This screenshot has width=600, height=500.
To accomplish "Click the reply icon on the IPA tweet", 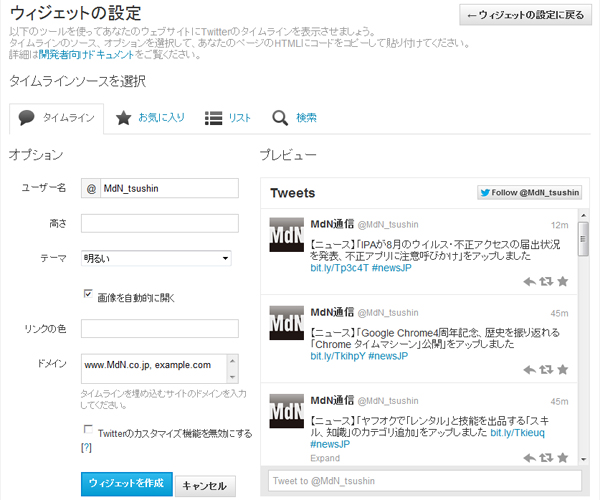I will click(530, 282).
